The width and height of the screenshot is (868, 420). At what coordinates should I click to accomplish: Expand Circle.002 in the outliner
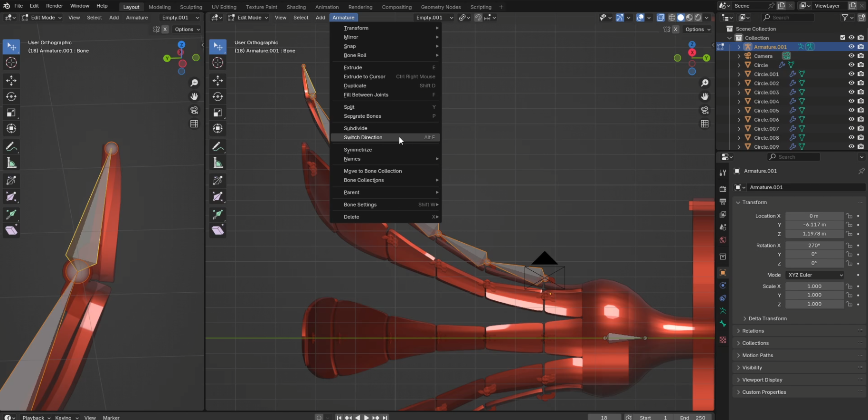[739, 83]
